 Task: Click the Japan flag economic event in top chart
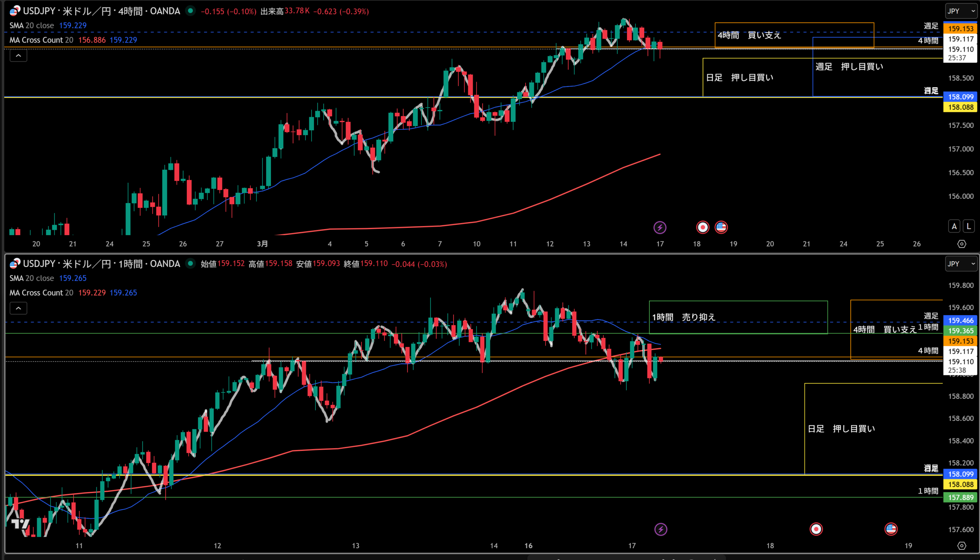702,227
